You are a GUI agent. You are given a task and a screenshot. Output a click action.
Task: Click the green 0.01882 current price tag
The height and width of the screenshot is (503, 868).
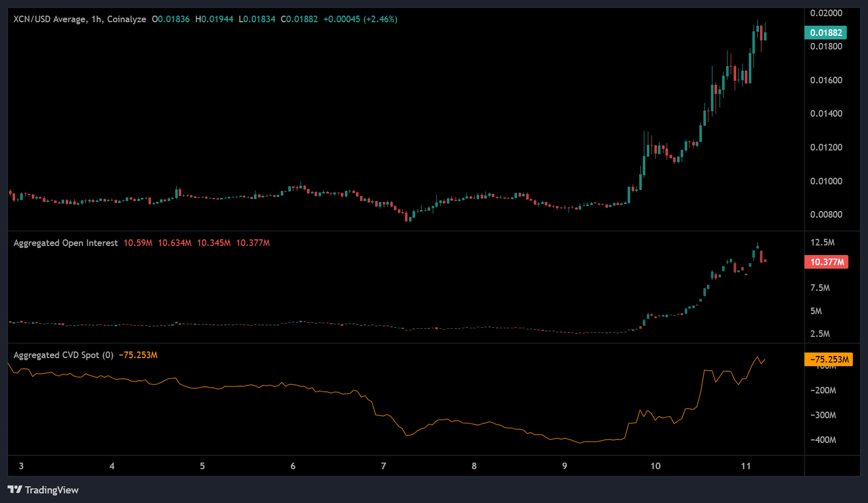click(825, 33)
